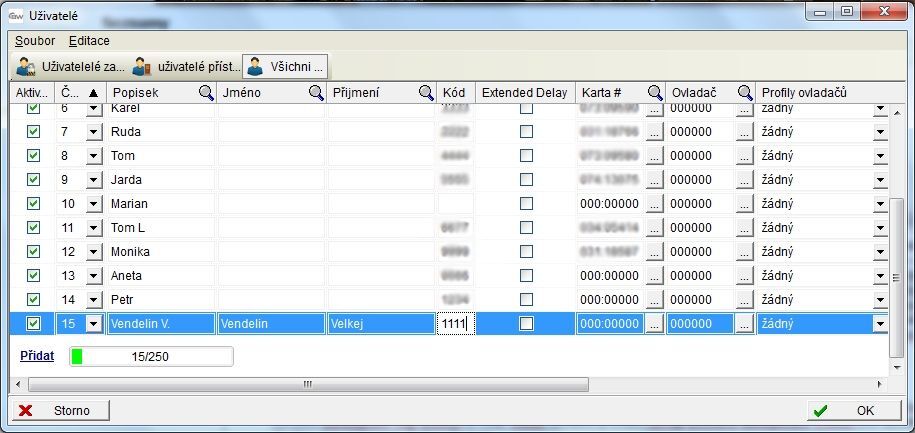Expand the number dropdown for user 11

(x=94, y=228)
